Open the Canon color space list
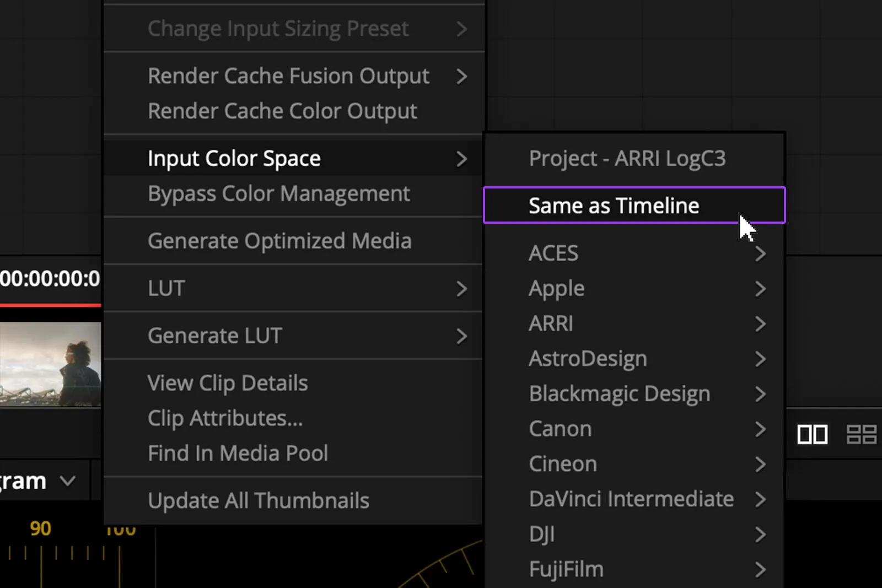Screen dimensions: 882x588 634,429
